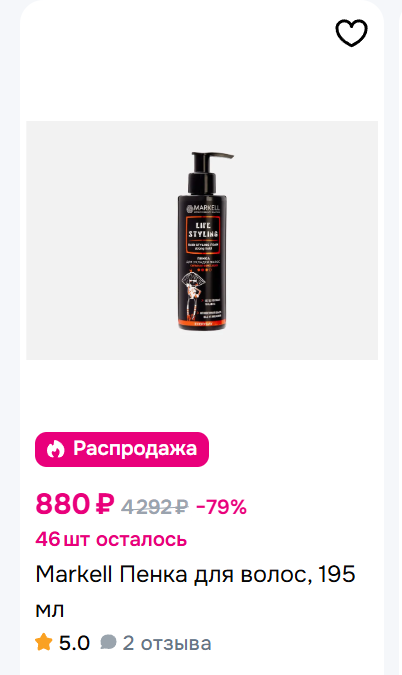This screenshot has width=402, height=675.
Task: Click the Распродажа sale badge
Action: (122, 449)
